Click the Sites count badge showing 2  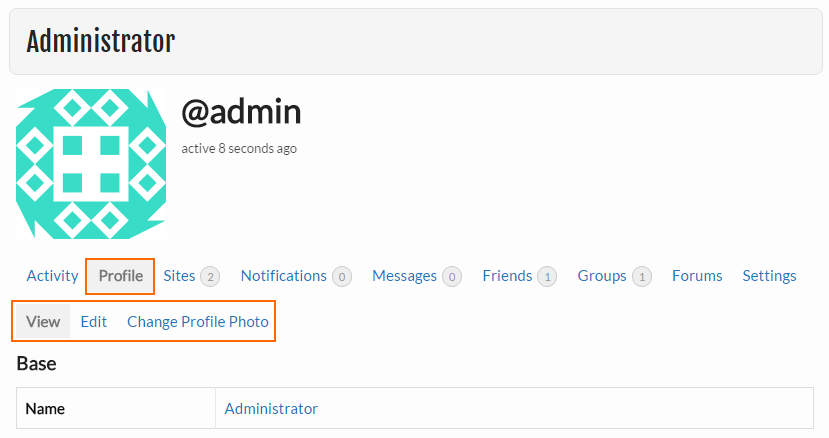coord(210,277)
